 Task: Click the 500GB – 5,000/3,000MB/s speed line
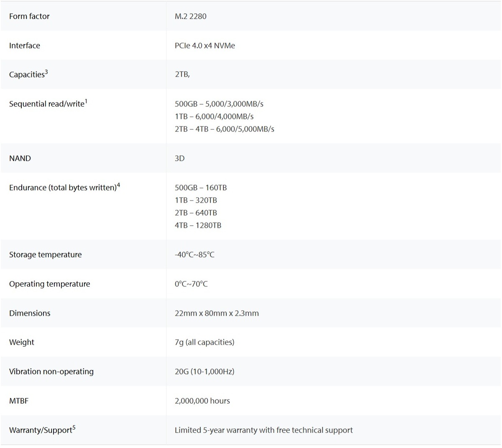[219, 104]
